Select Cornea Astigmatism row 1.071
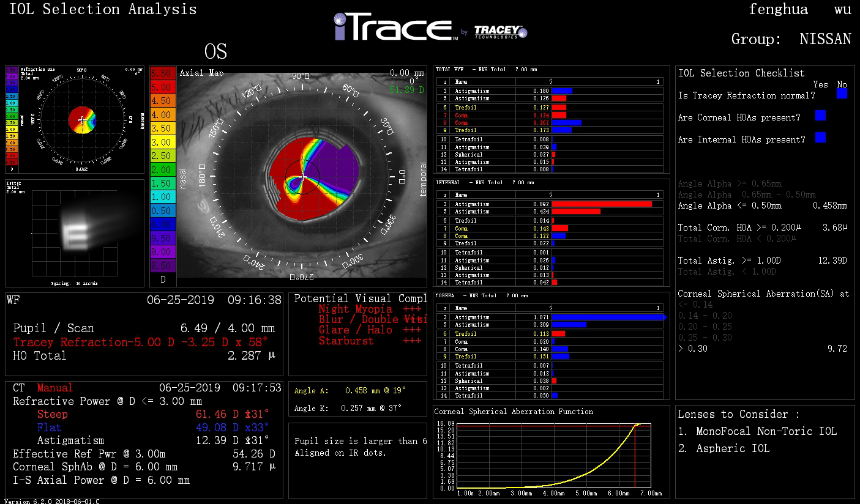Image resolution: width=860 pixels, height=504 pixels. 549,317
